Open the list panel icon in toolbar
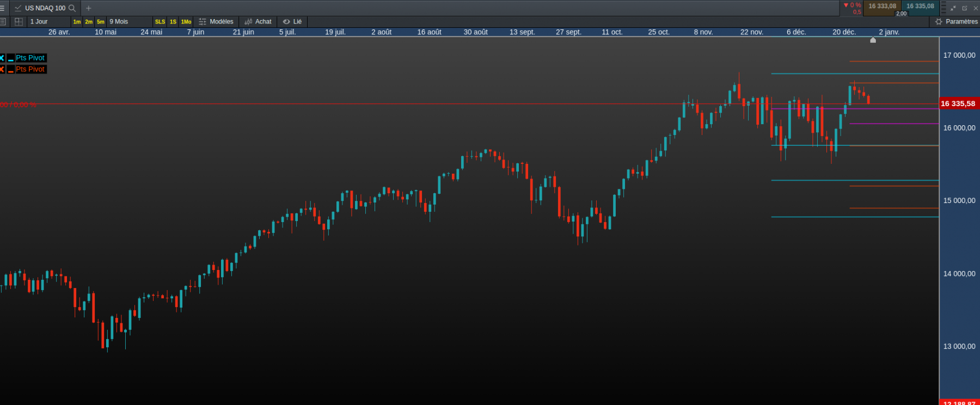The image size is (980, 405). pyautogui.click(x=3, y=22)
